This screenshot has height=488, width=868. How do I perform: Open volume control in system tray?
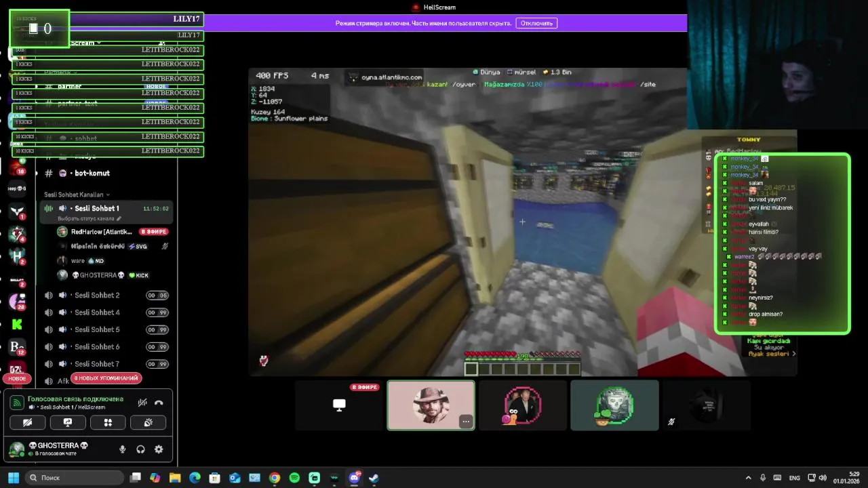pos(823,478)
